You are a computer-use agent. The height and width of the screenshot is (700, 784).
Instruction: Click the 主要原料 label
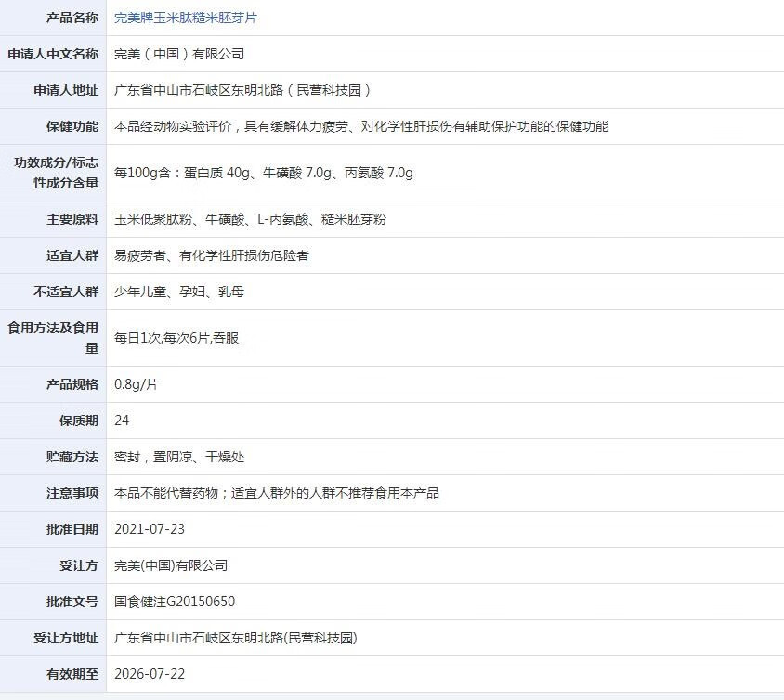72,219
